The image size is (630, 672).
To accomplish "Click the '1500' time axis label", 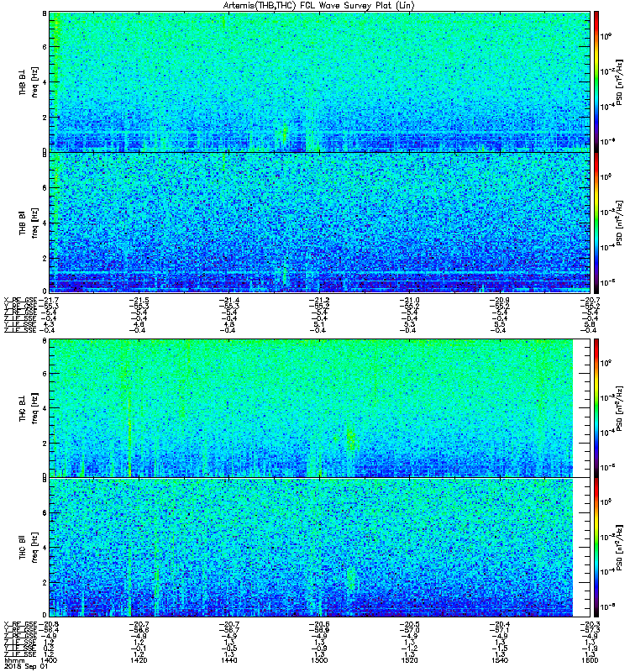I will coord(319,660).
